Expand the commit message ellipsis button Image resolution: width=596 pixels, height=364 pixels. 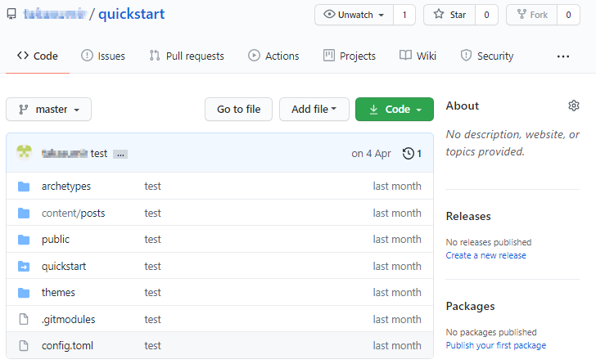(x=120, y=154)
